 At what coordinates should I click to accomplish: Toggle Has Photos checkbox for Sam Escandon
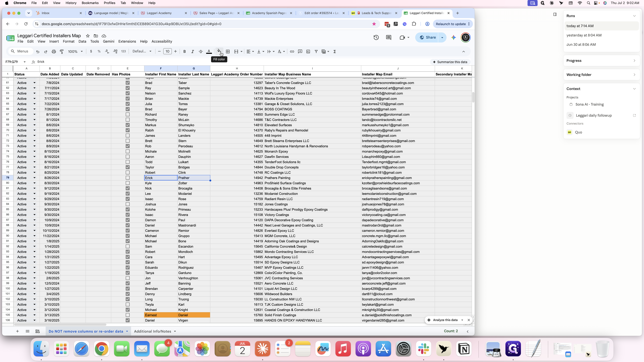click(x=128, y=246)
